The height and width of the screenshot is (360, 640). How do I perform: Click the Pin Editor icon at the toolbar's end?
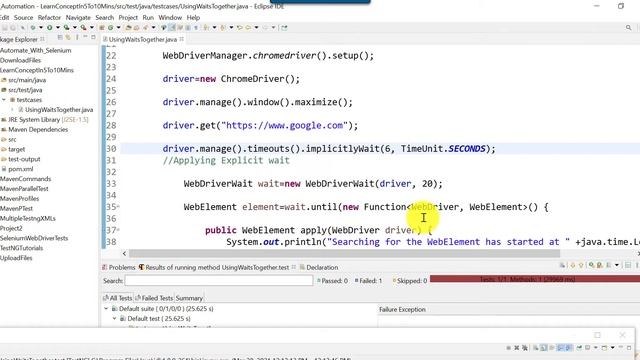point(284,27)
